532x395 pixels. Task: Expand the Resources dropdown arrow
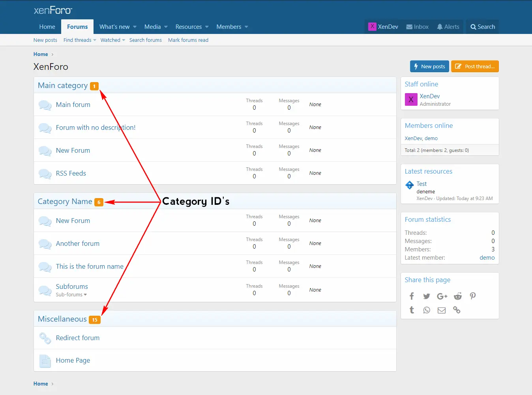[207, 27]
